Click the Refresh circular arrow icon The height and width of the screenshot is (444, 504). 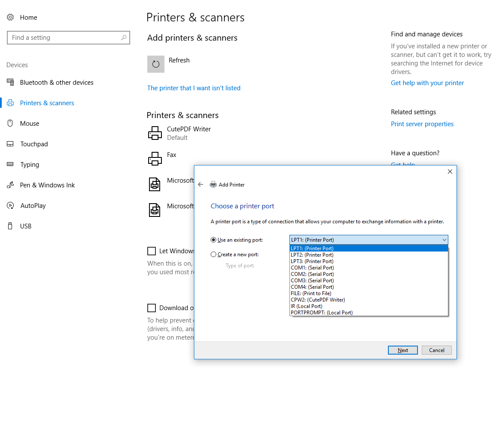pyautogui.click(x=155, y=64)
